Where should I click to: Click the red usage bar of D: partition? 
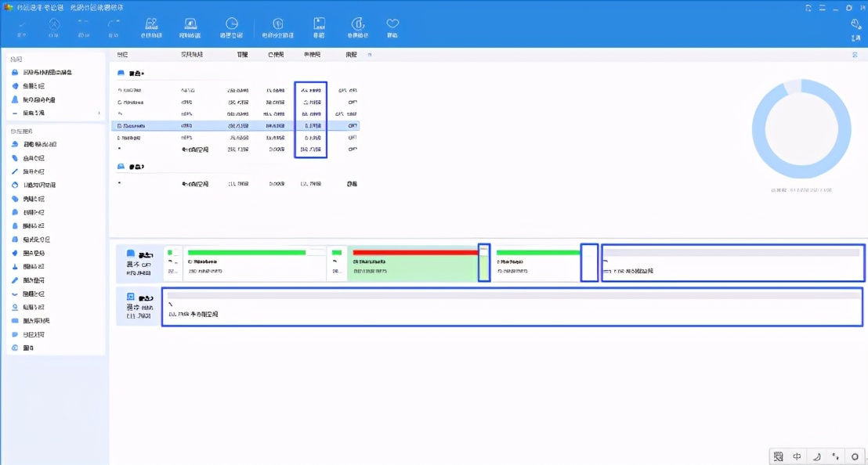415,253
